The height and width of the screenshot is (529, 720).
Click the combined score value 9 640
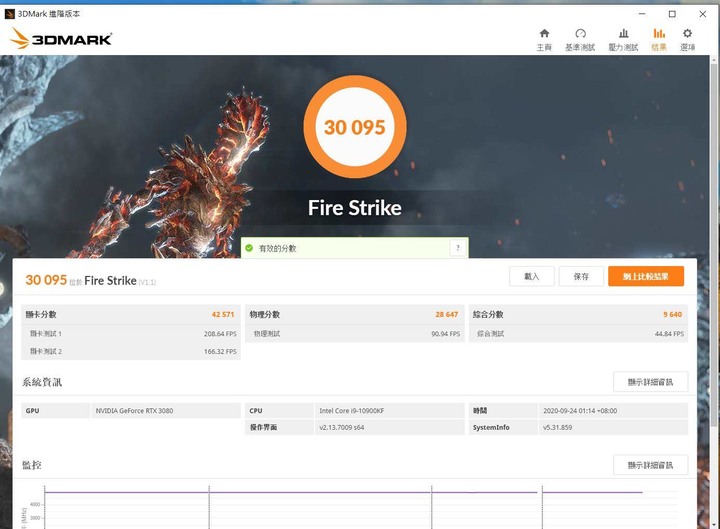(x=673, y=315)
